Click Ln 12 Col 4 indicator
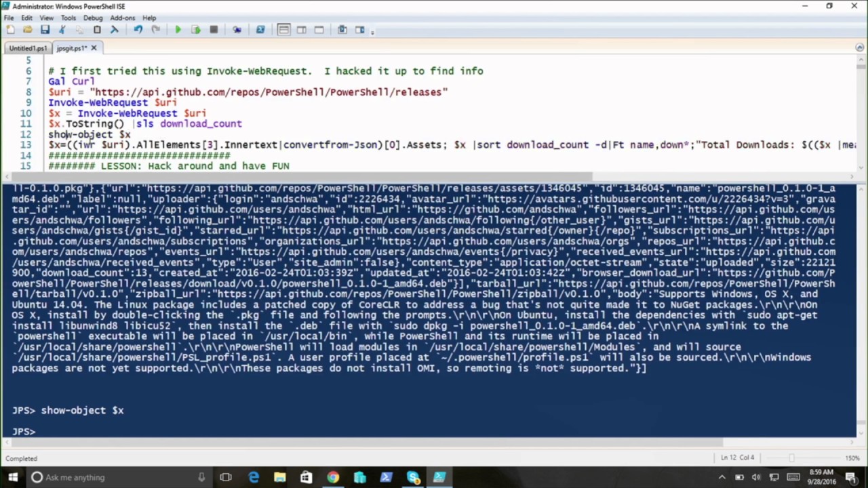This screenshot has height=488, width=868. (x=737, y=457)
